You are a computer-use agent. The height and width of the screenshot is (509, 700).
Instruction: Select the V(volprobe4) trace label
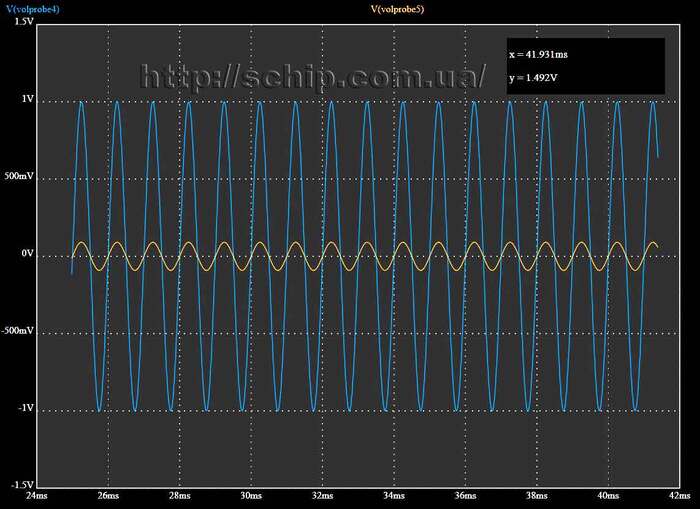[x=34, y=9]
